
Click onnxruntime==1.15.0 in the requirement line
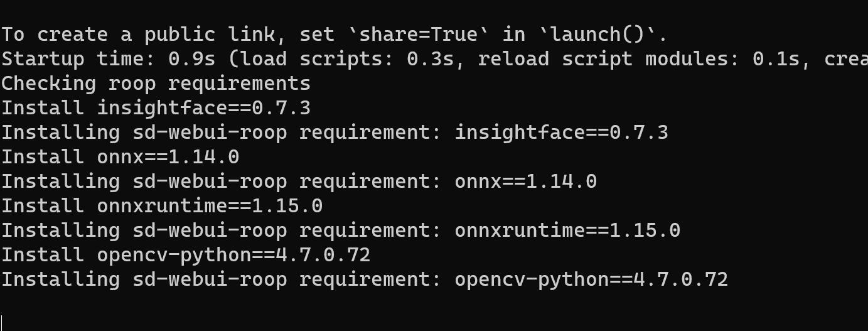pyautogui.click(x=567, y=231)
